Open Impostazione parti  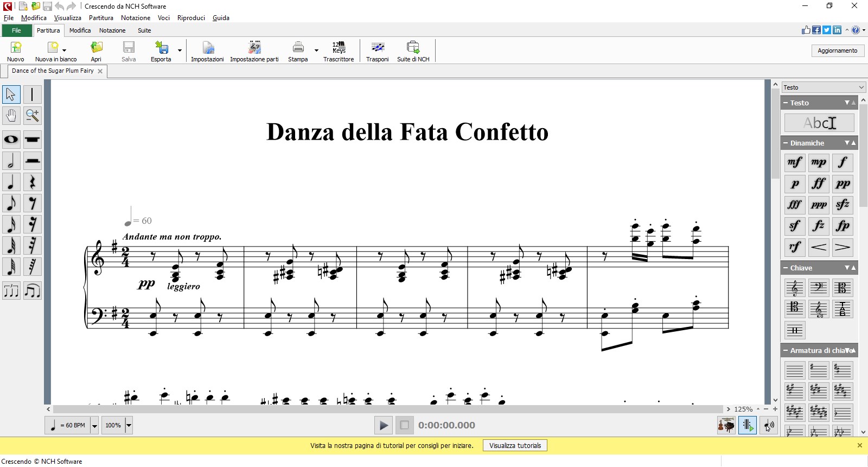[x=254, y=51]
